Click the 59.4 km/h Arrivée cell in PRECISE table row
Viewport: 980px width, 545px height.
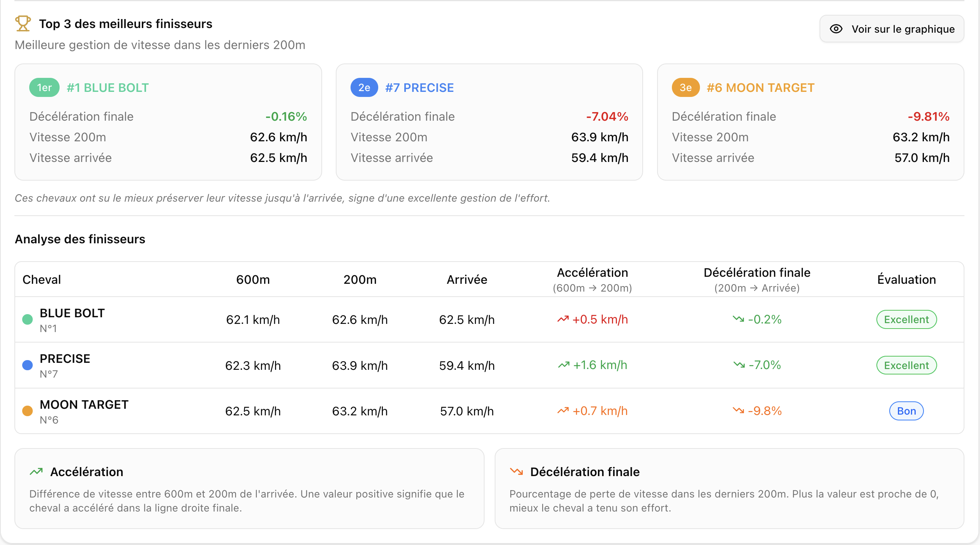pyautogui.click(x=467, y=366)
